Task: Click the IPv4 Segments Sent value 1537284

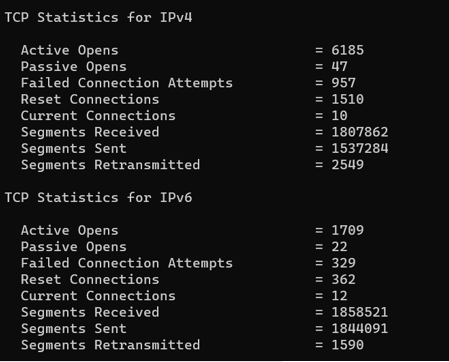Action: 360,148
